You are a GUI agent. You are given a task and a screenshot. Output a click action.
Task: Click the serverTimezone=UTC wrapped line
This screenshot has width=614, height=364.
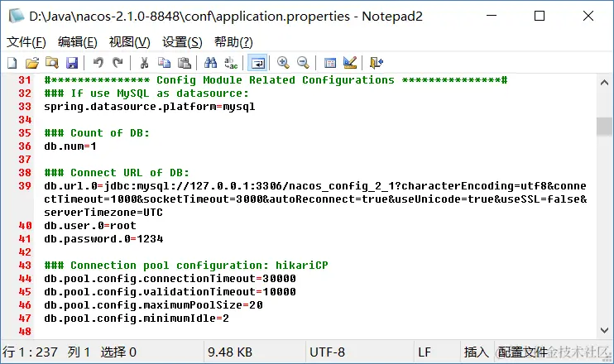coord(103,213)
